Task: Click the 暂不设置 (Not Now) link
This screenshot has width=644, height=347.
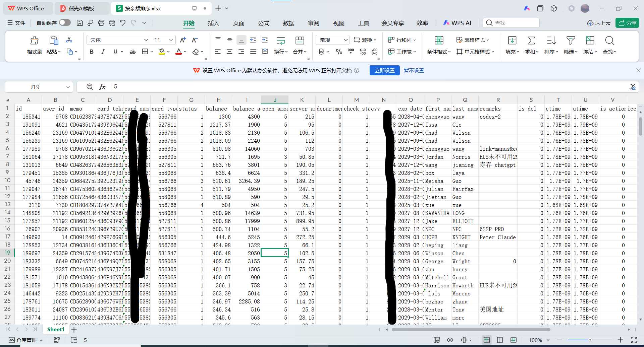Action: [414, 70]
